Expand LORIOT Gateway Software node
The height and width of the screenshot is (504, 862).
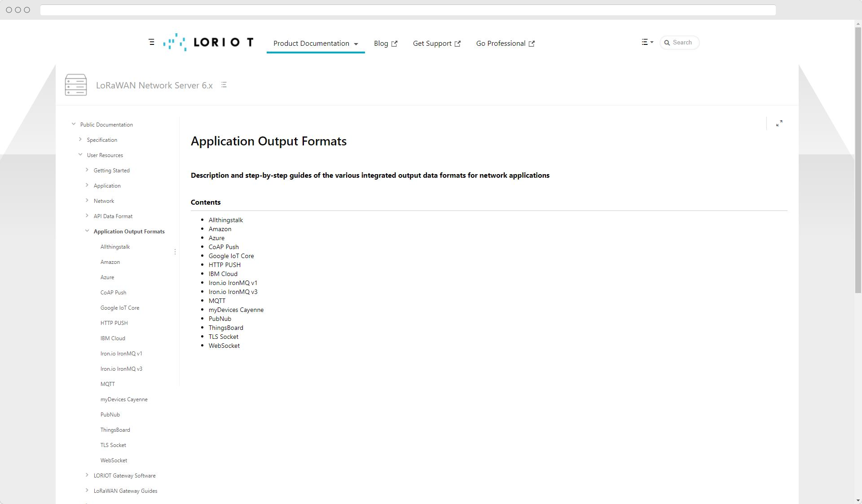(87, 475)
